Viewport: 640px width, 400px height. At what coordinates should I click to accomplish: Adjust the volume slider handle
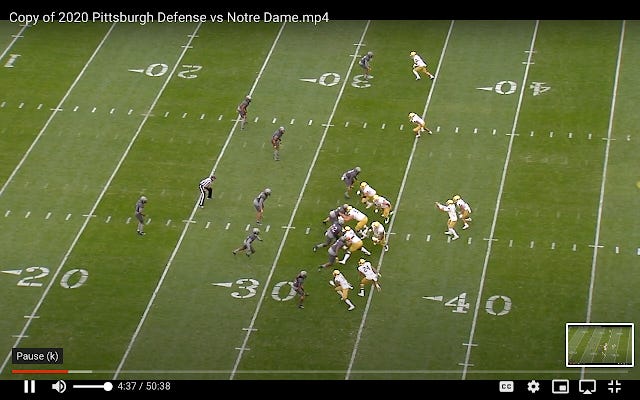coord(108,386)
